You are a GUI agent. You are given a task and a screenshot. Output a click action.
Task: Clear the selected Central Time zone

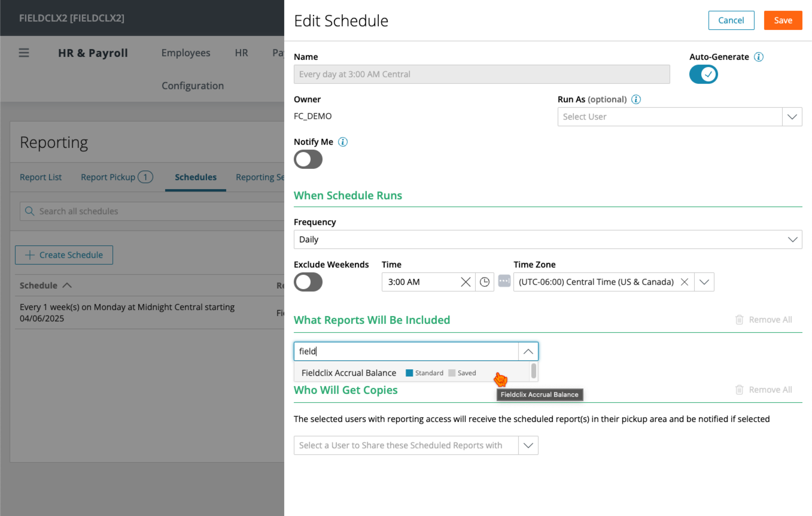point(684,282)
